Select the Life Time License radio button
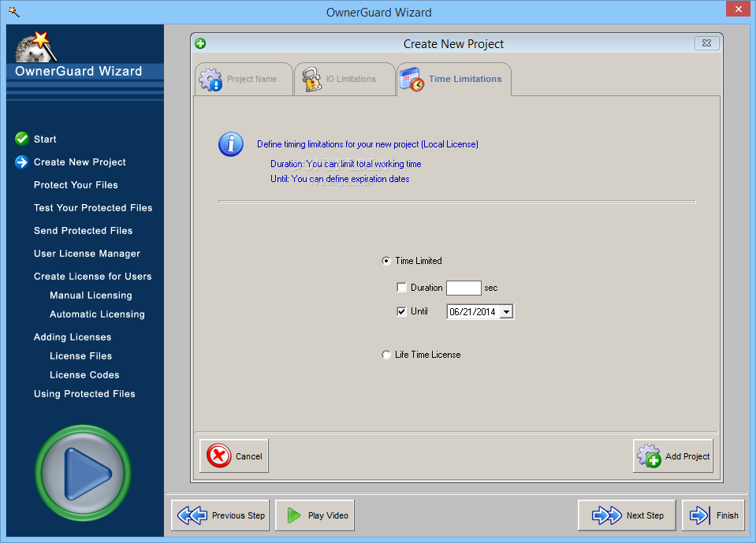The height and width of the screenshot is (543, 756). [x=385, y=355]
